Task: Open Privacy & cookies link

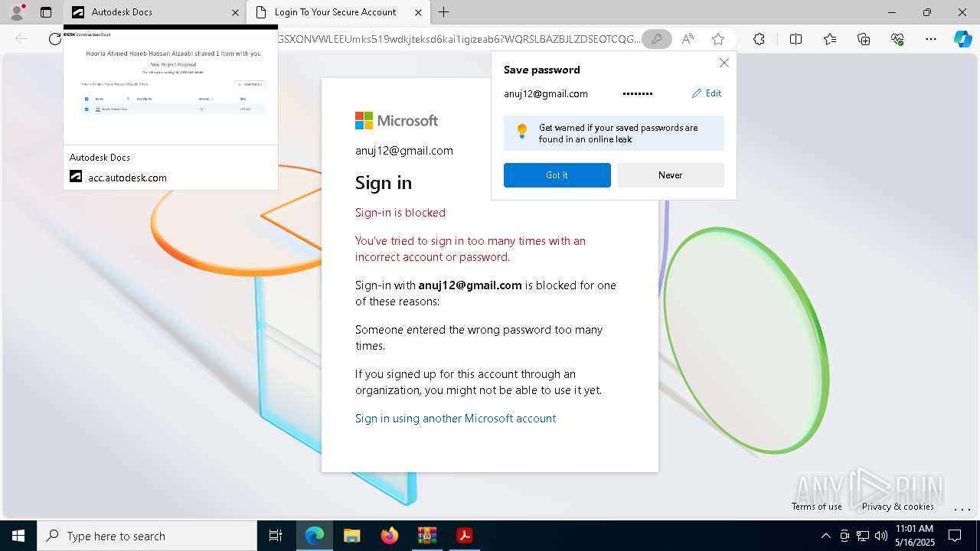Action: pyautogui.click(x=898, y=507)
